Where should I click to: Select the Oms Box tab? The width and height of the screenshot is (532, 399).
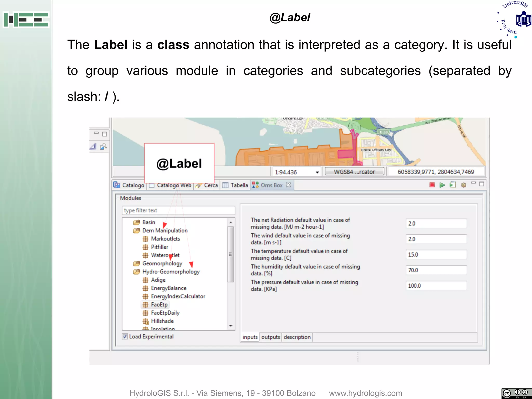tap(272, 185)
